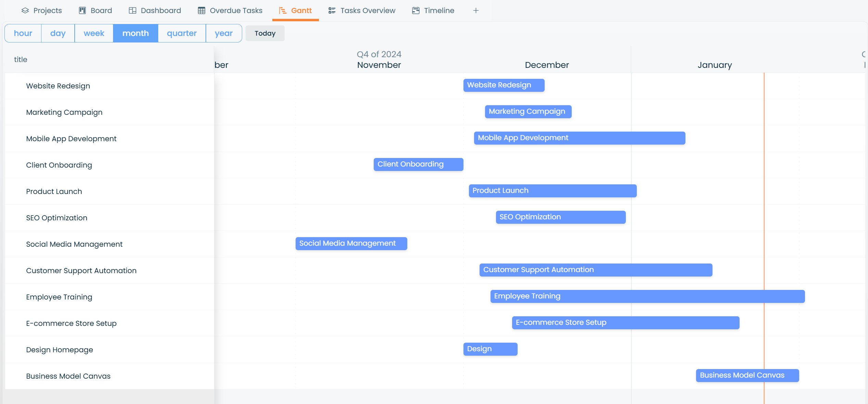
Task: Select the Mobile App Development bar
Action: tap(580, 138)
